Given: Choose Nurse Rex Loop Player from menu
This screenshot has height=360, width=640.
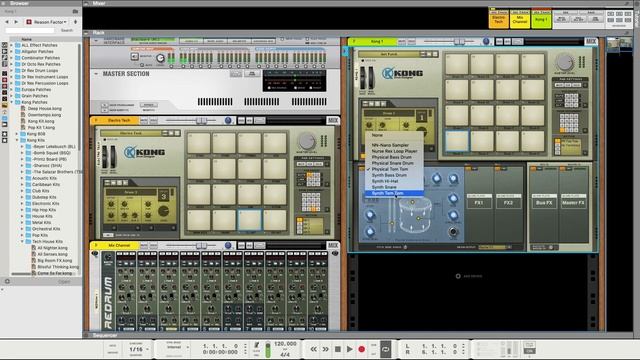Looking at the screenshot, I should coord(394,151).
